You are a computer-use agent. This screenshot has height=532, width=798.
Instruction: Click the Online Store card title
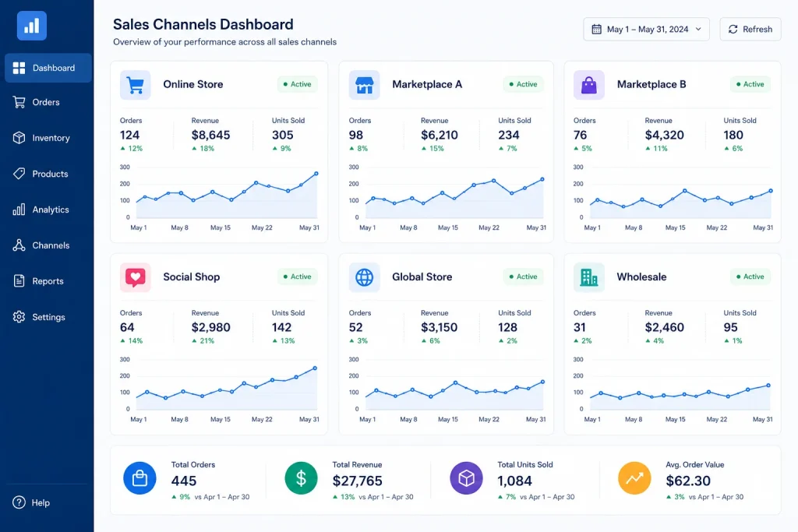193,84
